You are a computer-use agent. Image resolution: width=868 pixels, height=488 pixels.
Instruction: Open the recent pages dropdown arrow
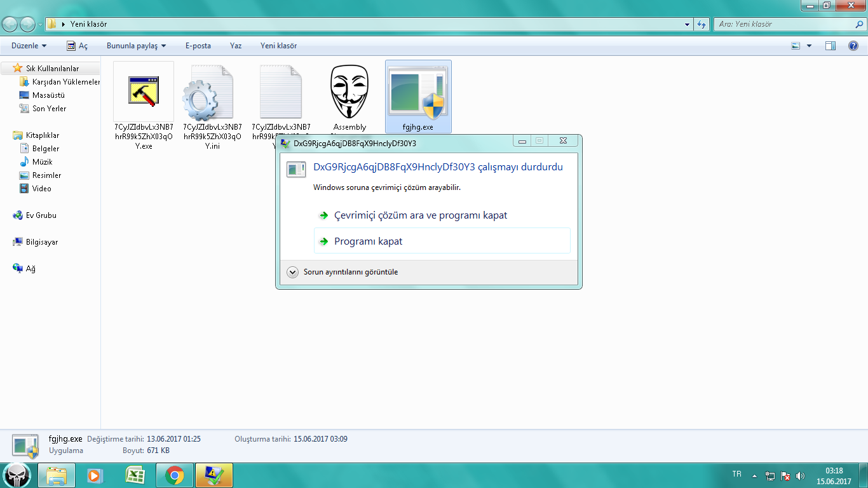(41, 25)
